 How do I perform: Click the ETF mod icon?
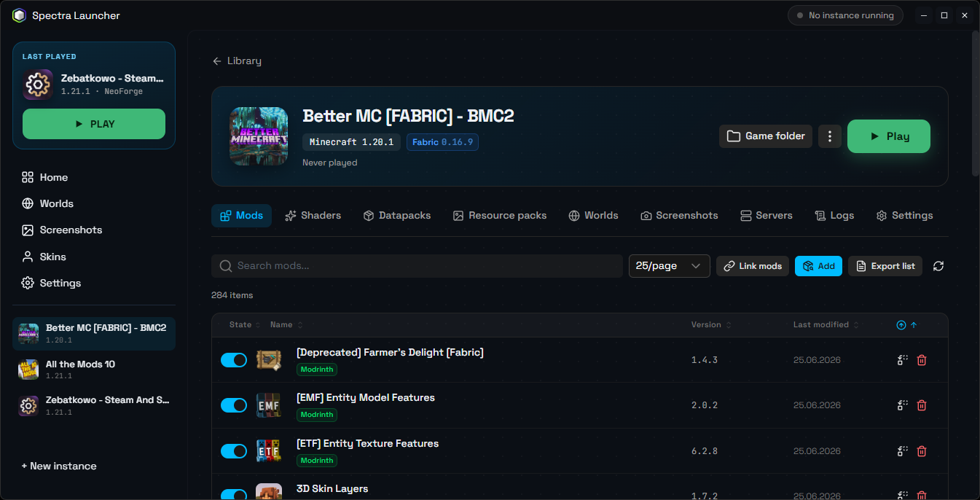tap(269, 451)
